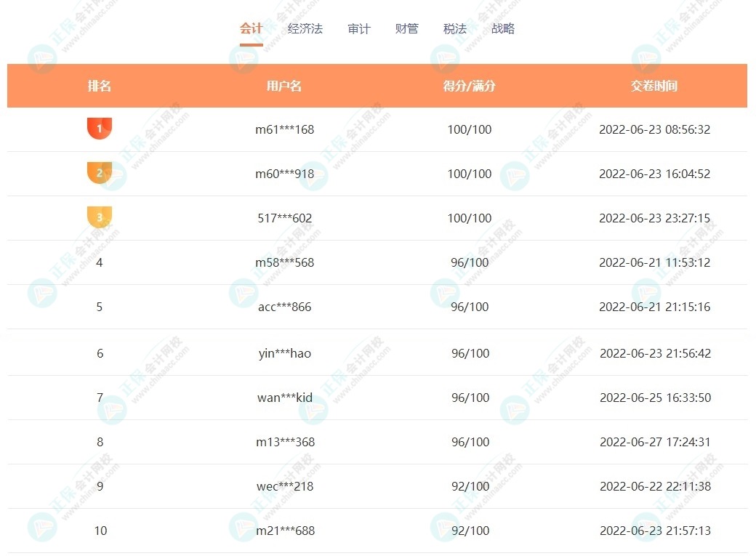The height and width of the screenshot is (556, 756).
Task: Click rank number 10 in last row
Action: coord(100,531)
